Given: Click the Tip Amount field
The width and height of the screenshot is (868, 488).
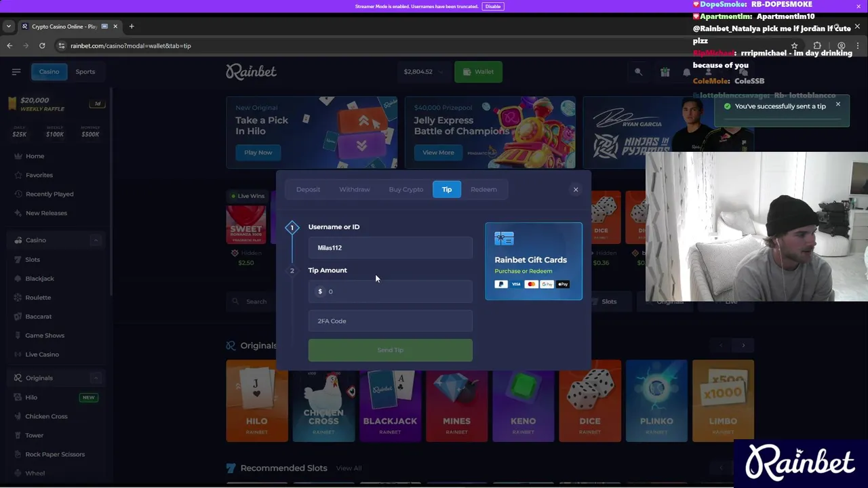Looking at the screenshot, I should coord(391,291).
